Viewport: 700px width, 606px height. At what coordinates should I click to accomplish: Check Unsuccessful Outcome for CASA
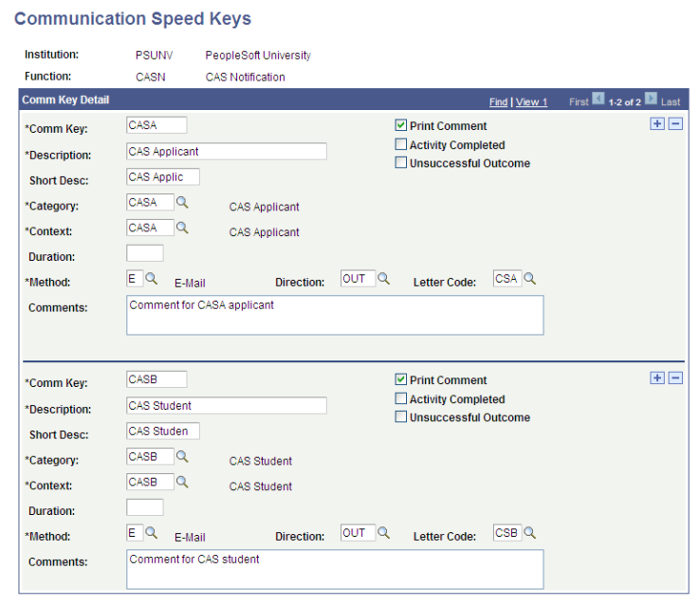click(401, 162)
